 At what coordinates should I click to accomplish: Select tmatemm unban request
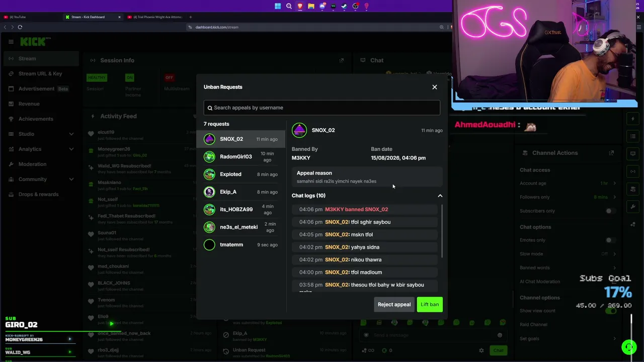(x=240, y=245)
